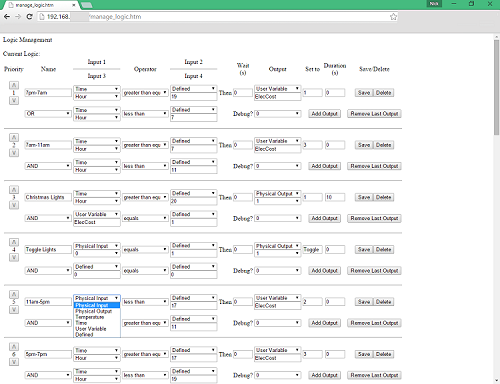Pick highlighted Physical Input option in open list
Screen dimensions: 500x384
[97, 305]
